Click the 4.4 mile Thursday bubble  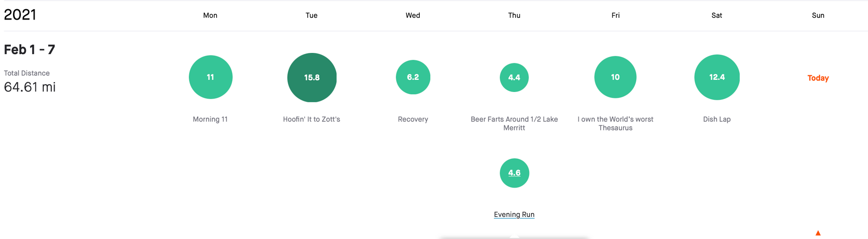pos(514,78)
